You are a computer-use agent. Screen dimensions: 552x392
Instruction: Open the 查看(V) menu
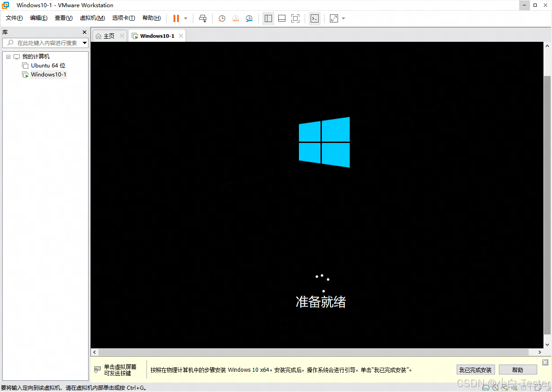coord(63,18)
